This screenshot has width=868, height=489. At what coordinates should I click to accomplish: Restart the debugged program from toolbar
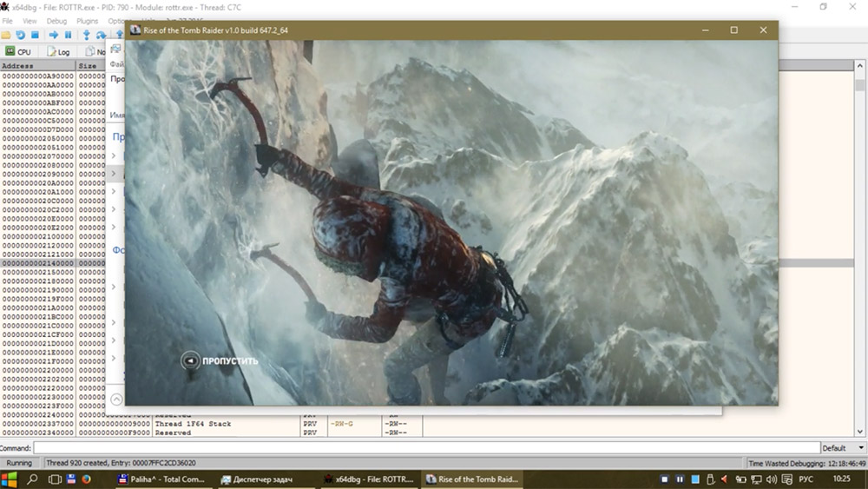click(x=20, y=35)
